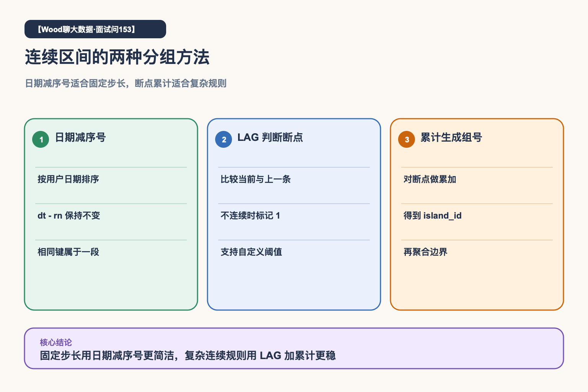This screenshot has height=392, width=588.
Task: Click the green number 1 circle badge
Action: (x=41, y=139)
